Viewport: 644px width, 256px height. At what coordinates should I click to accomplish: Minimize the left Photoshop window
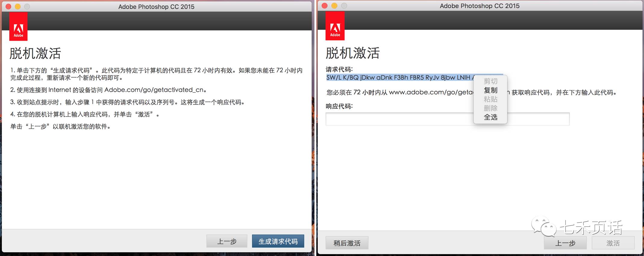(x=18, y=6)
